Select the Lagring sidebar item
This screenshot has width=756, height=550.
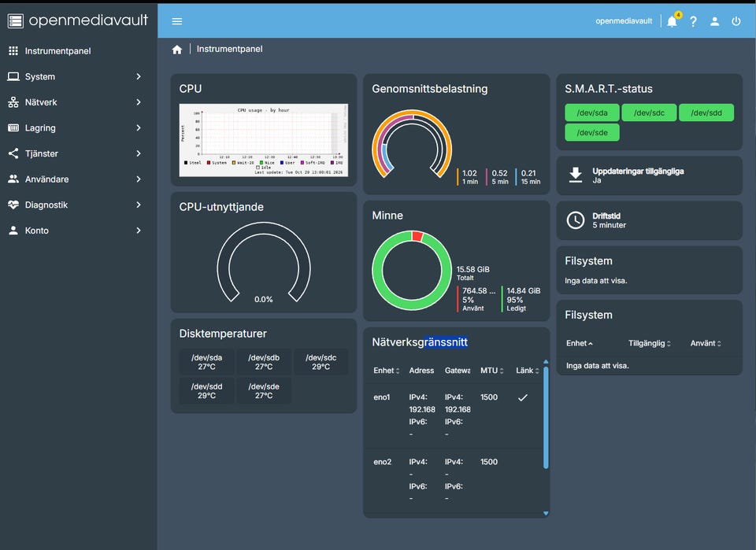pos(79,127)
